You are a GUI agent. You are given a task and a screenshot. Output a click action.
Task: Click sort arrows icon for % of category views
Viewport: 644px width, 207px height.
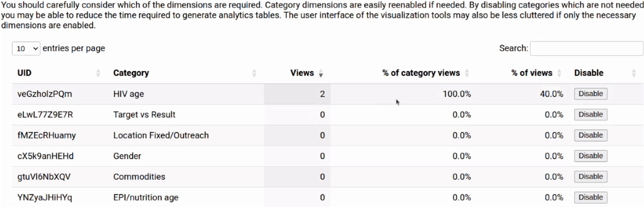pos(467,73)
